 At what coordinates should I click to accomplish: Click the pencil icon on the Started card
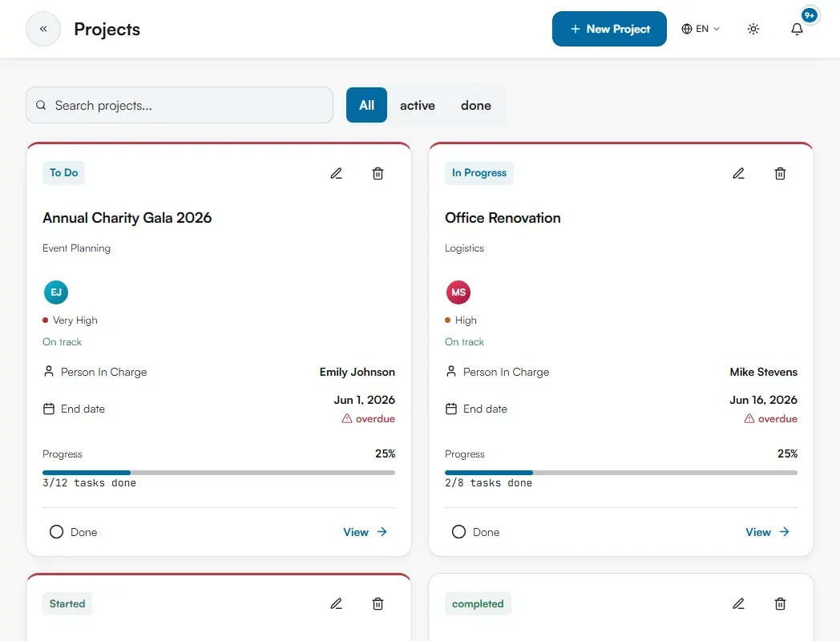click(336, 604)
